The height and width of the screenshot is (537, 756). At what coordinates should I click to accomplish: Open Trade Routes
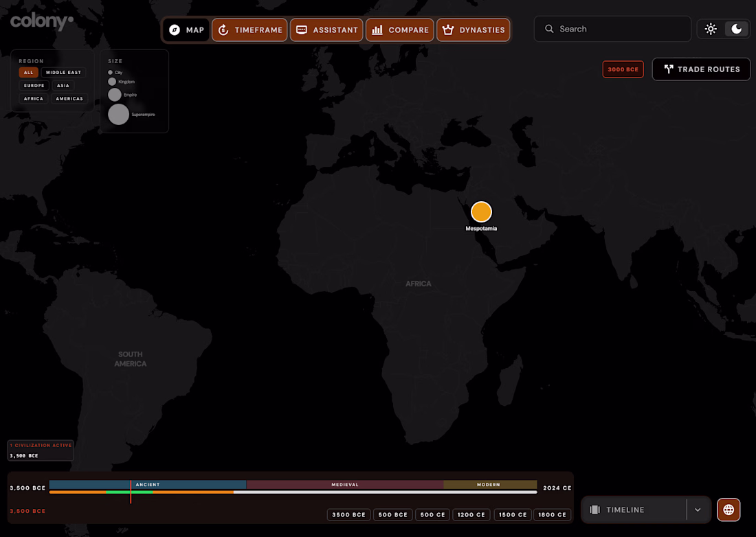click(x=701, y=69)
